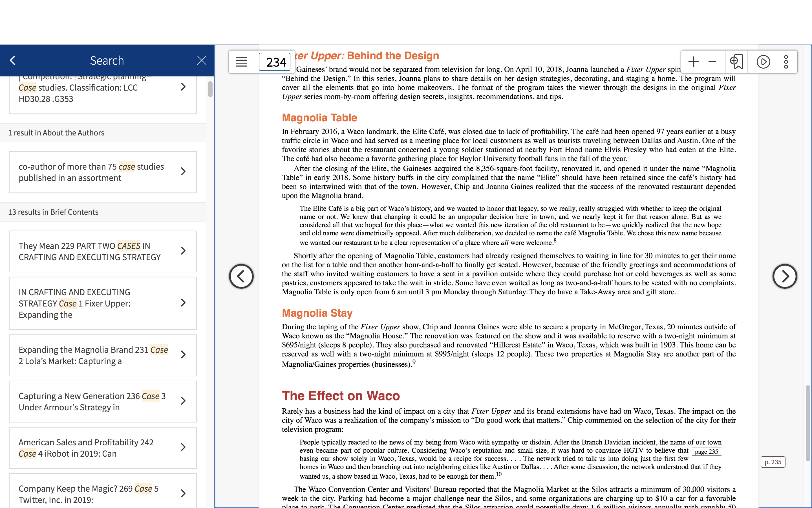Click the 'Search' panel title
812x508 pixels.
tap(107, 60)
